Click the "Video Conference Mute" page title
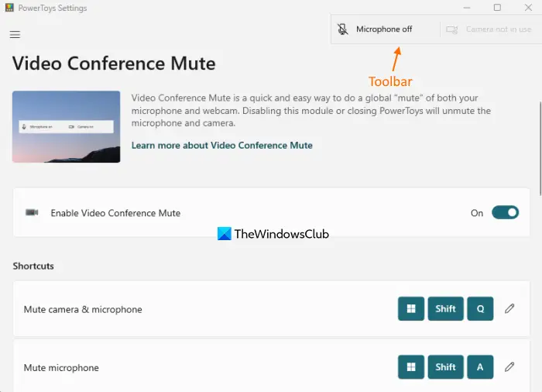This screenshot has width=542, height=392. pos(114,64)
